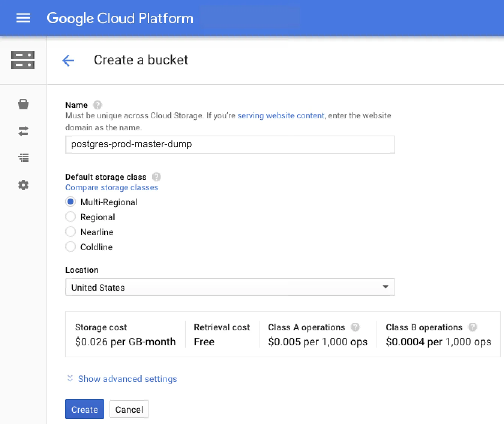Click help icon next to Name
The height and width of the screenshot is (424, 504).
click(x=97, y=105)
